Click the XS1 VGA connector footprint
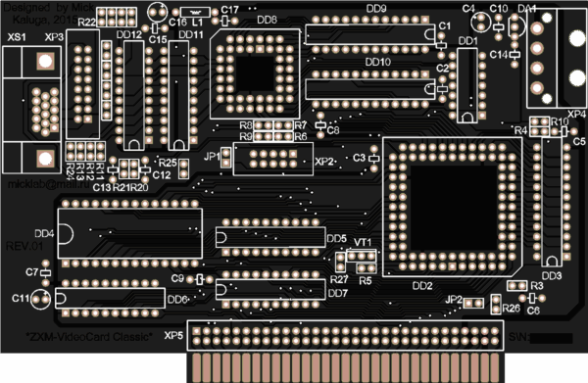 tap(32, 110)
